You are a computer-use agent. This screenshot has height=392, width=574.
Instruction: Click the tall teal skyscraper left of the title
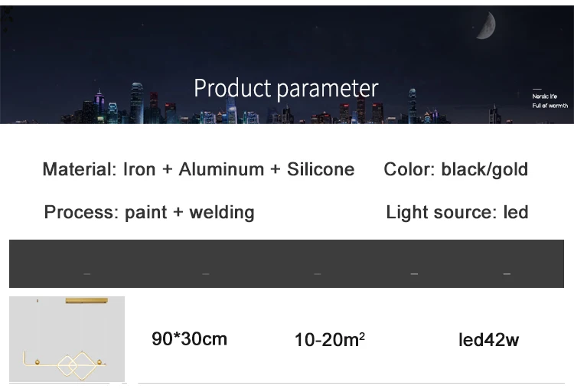click(136, 103)
